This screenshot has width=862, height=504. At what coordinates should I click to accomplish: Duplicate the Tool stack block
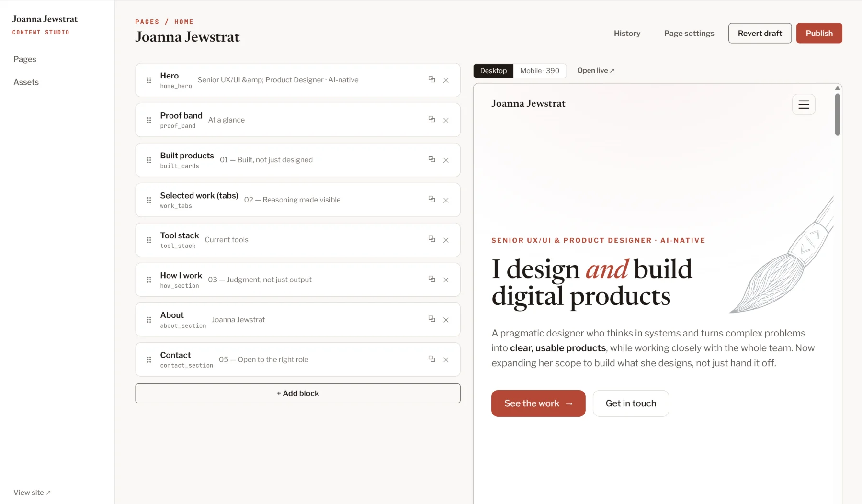click(x=431, y=239)
